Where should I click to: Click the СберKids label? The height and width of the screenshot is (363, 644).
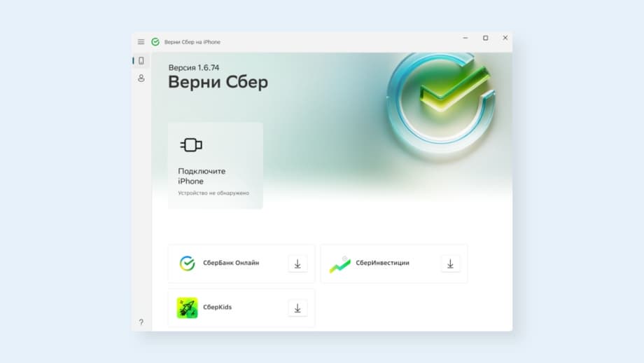[217, 307]
